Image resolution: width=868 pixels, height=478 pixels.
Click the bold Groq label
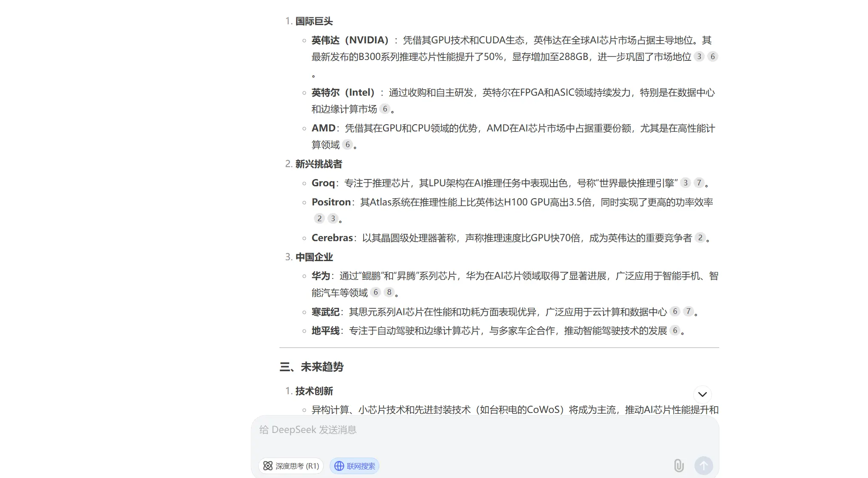(323, 183)
